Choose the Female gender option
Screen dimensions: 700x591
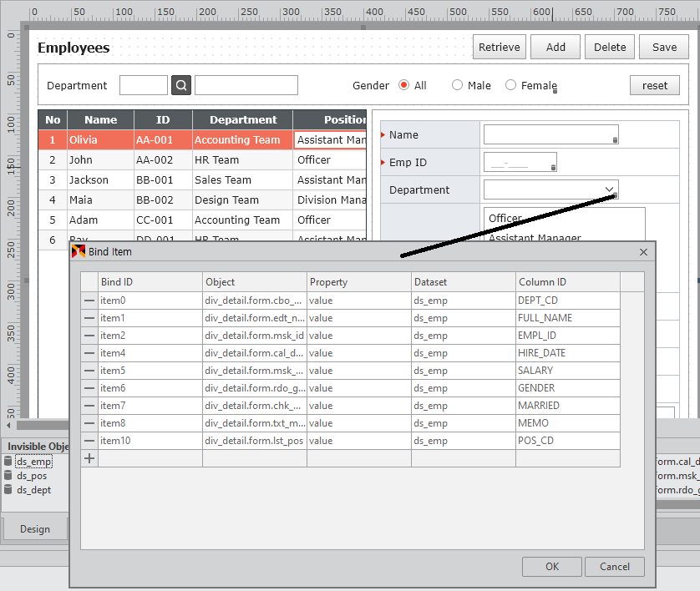pyautogui.click(x=511, y=85)
